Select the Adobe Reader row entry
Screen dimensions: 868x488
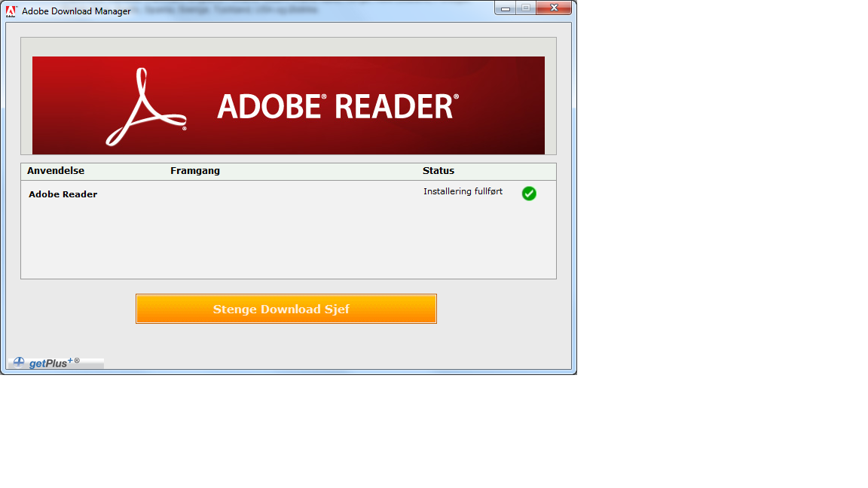(63, 194)
